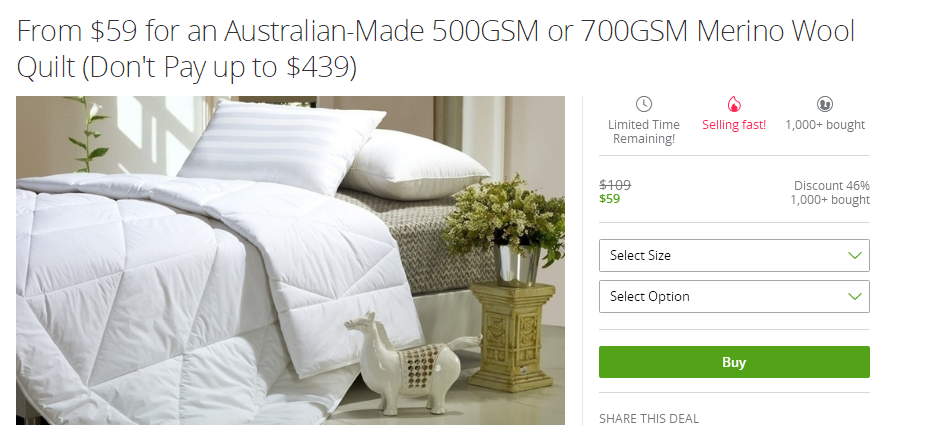Open the Select Size dropdown
This screenshot has height=426, width=940.
(x=734, y=255)
